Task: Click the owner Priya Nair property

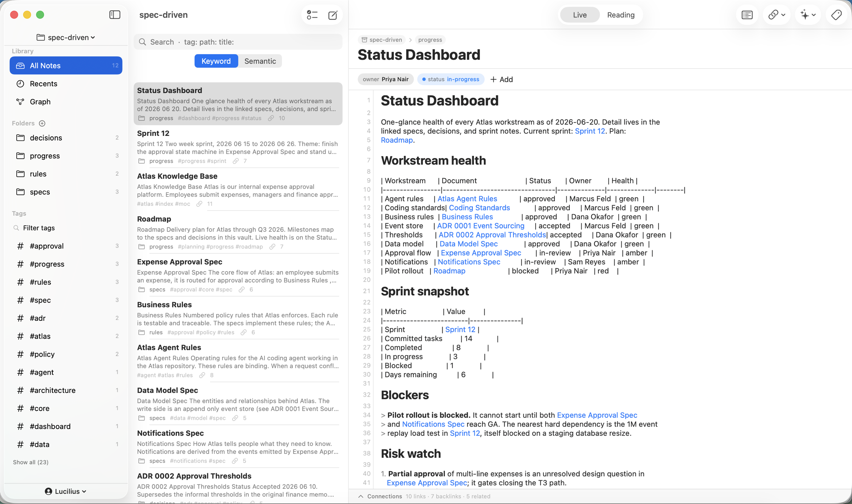Action: 386,80
